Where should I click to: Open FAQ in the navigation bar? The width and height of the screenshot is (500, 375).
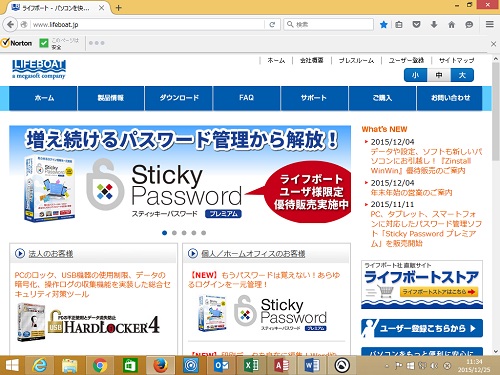tap(246, 98)
